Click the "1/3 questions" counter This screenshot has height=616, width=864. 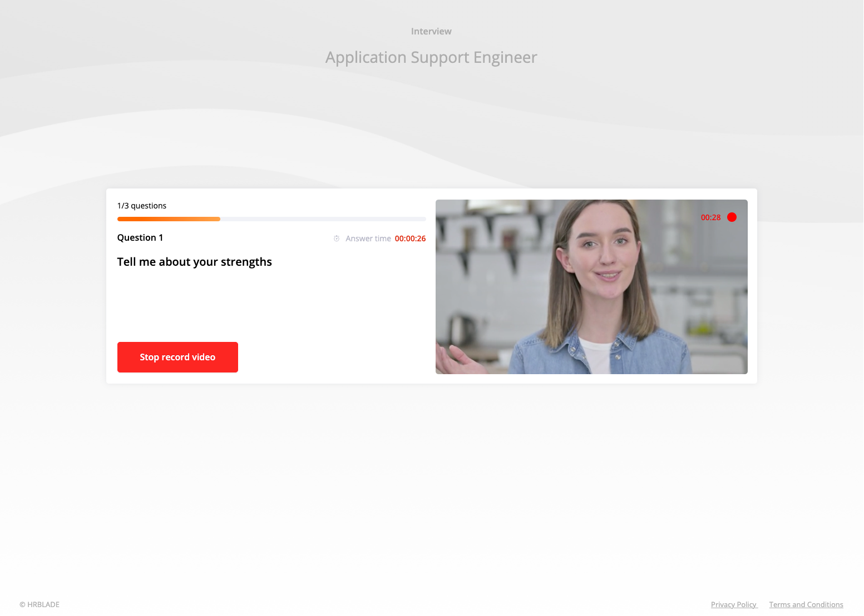[142, 206]
